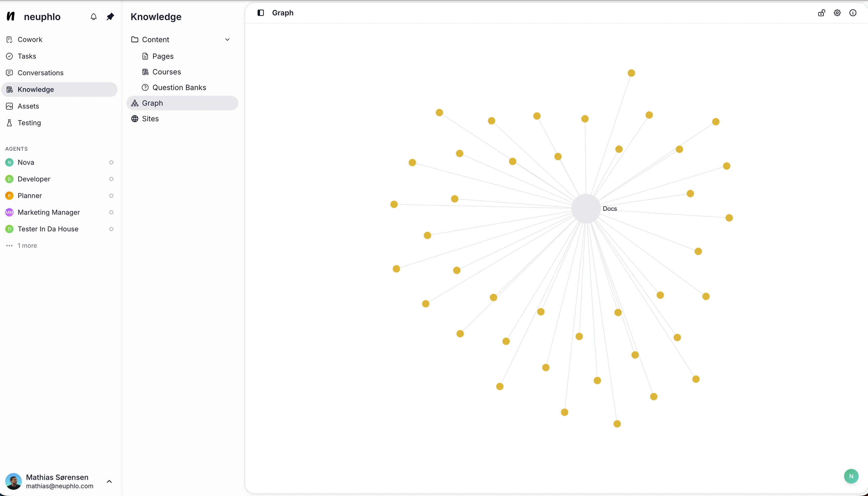Viewport: 868px width, 496px height.
Task: Open Conversations section
Action: pyautogui.click(x=59, y=73)
